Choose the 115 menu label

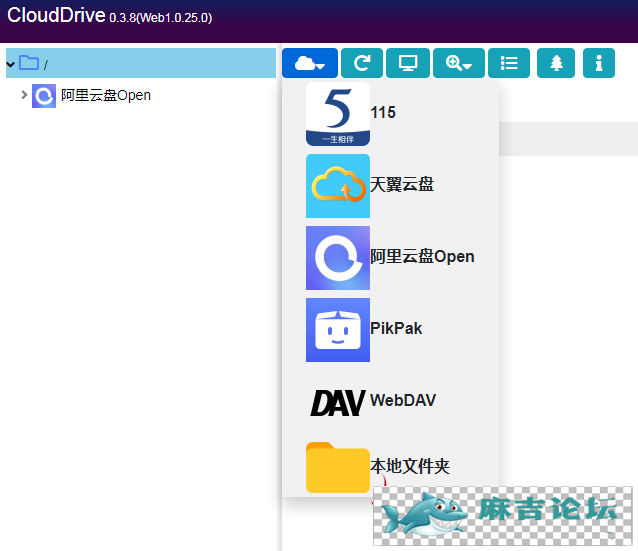point(383,113)
